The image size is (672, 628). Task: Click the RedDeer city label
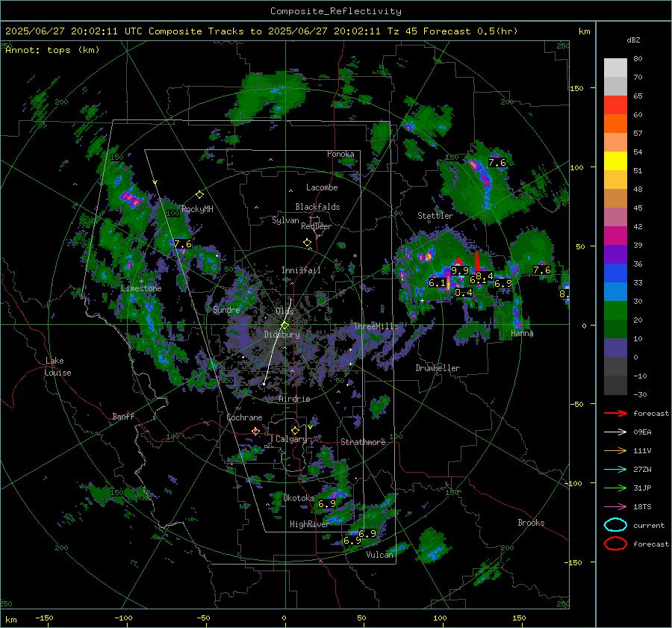[317, 226]
